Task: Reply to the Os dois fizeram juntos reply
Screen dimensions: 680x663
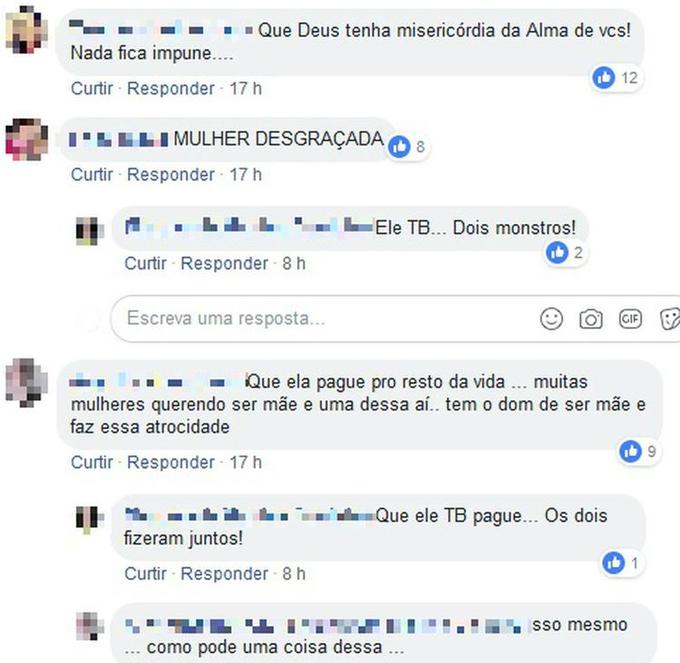Action: tap(224, 574)
